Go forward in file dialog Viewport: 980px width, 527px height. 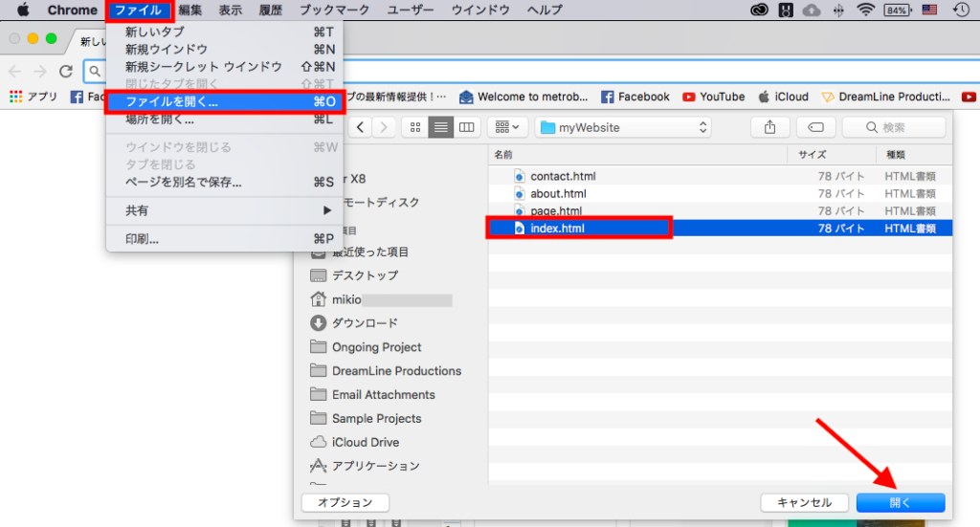click(384, 127)
